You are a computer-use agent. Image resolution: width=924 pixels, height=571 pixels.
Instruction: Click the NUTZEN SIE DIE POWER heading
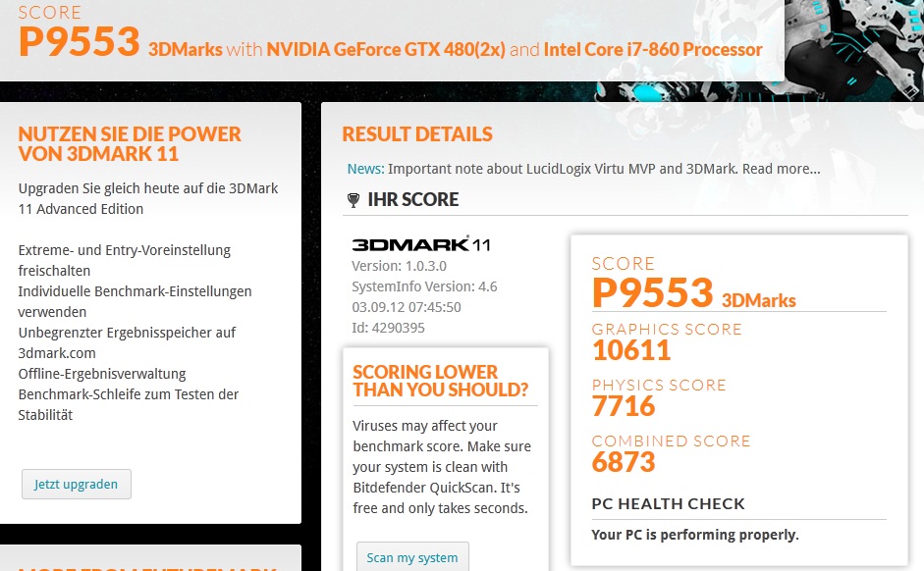coord(130,143)
